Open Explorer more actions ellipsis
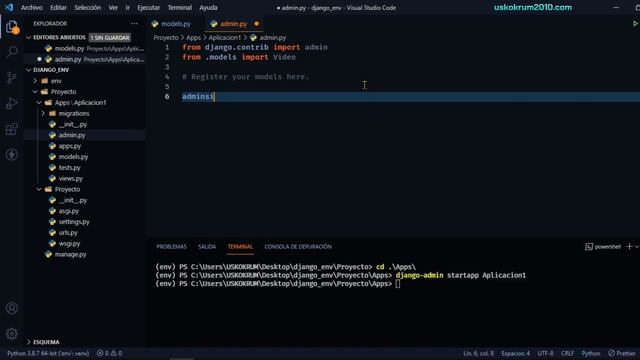The image size is (640, 360). click(x=134, y=24)
